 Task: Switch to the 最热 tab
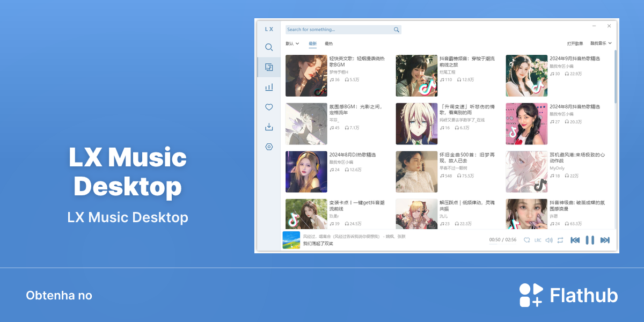(328, 43)
